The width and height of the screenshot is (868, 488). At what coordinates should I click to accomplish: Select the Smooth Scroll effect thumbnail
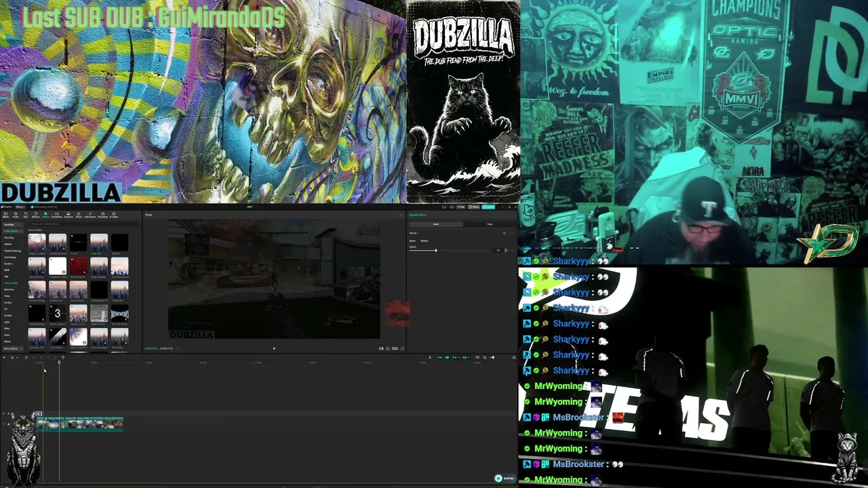click(119, 314)
